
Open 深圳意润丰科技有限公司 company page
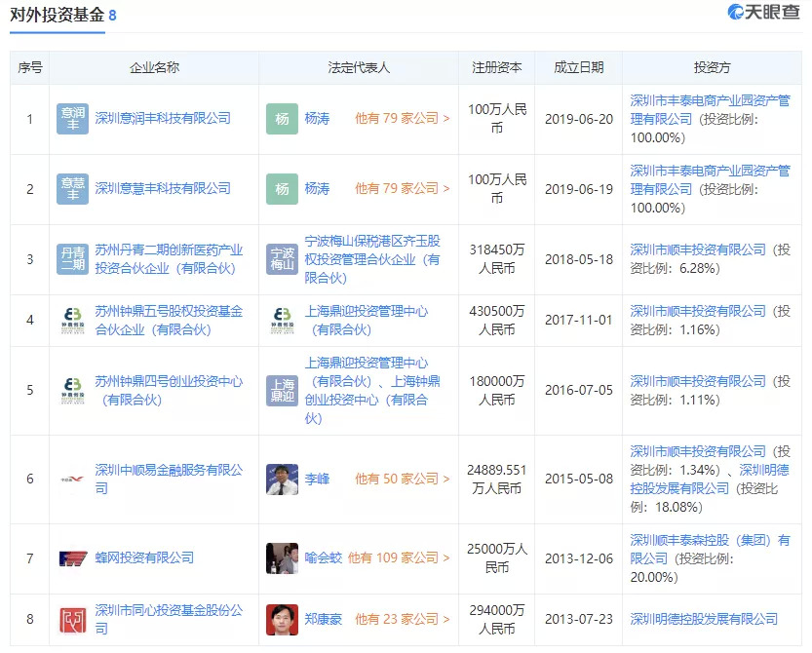pos(163,119)
